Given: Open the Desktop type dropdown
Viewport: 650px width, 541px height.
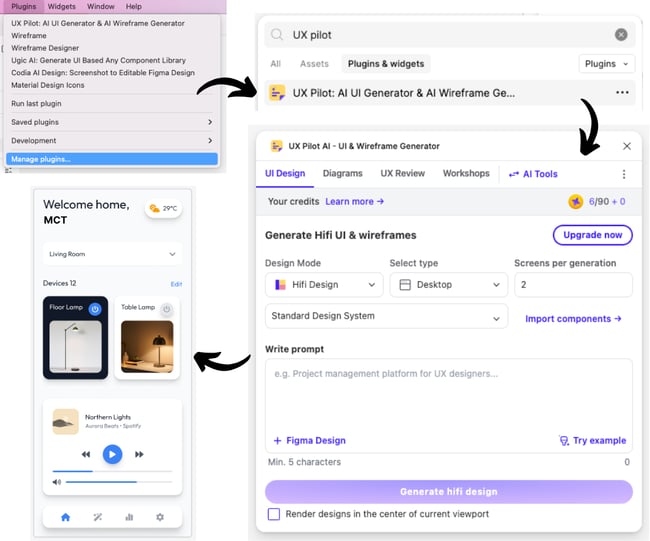Looking at the screenshot, I should coord(449,285).
